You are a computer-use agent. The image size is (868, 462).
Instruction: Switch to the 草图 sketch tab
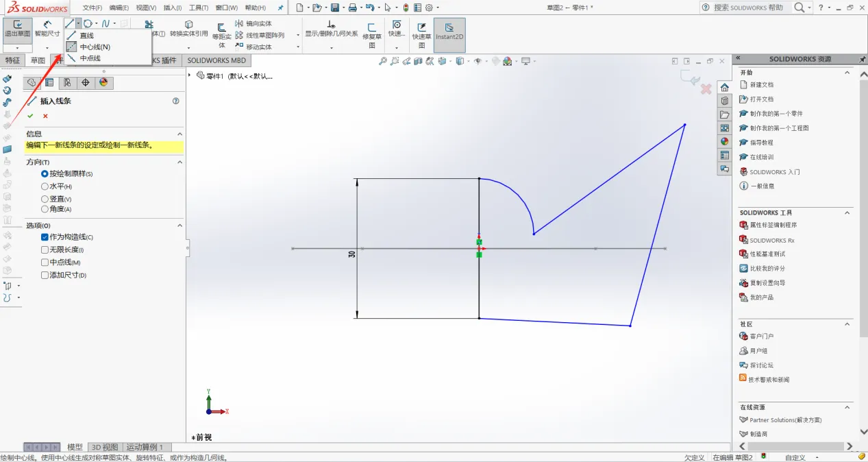[37, 60]
